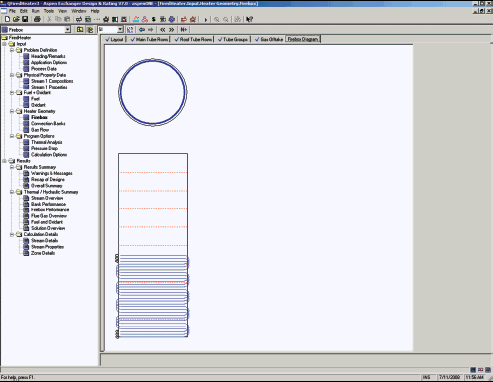Click the Open file toolbar icon
This screenshot has width=493, height=382.
click(x=16, y=19)
